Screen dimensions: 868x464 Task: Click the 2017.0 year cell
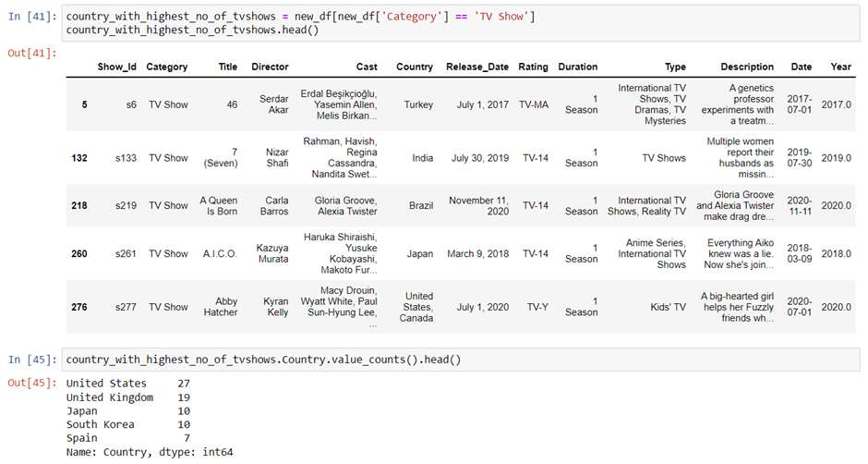(836, 104)
